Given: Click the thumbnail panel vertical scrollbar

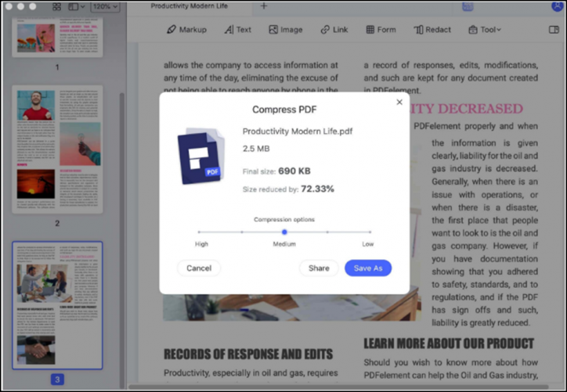Looking at the screenshot, I should point(122,239).
